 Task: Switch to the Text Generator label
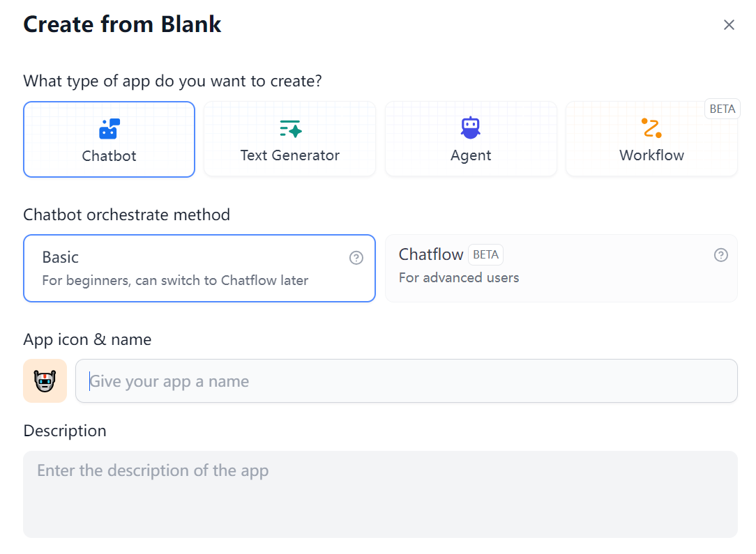pyautogui.click(x=289, y=155)
